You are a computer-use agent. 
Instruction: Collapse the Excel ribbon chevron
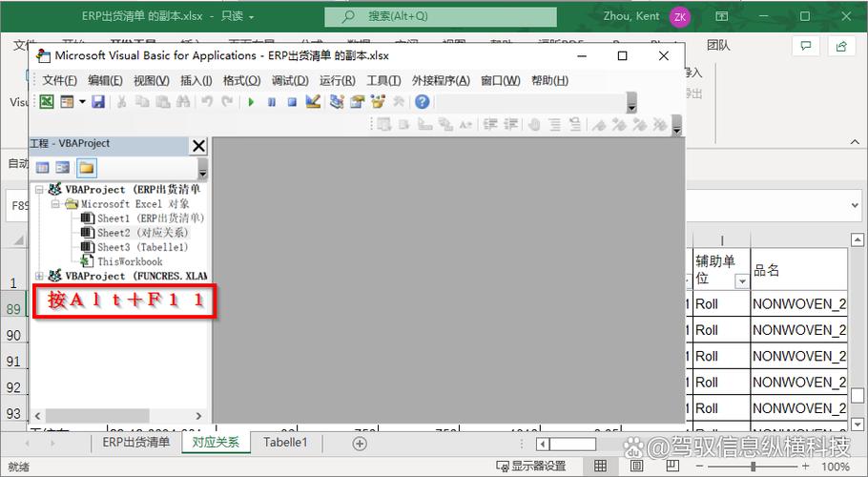(x=855, y=142)
